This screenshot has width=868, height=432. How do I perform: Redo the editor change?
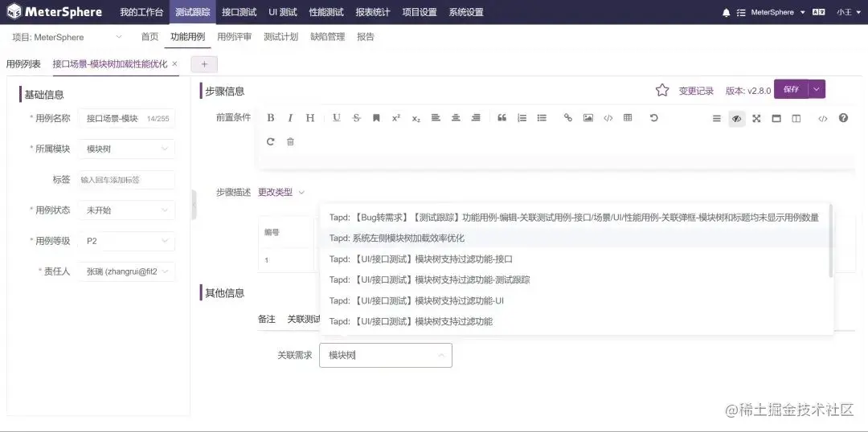click(x=270, y=141)
